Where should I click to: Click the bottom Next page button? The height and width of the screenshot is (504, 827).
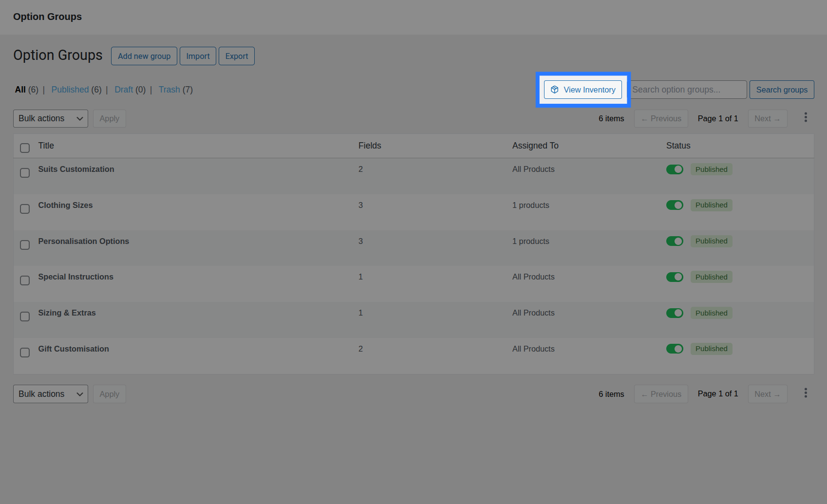pos(768,394)
